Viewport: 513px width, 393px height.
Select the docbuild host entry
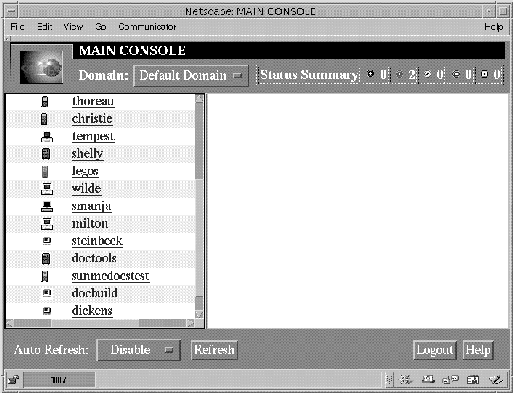[x=94, y=293]
